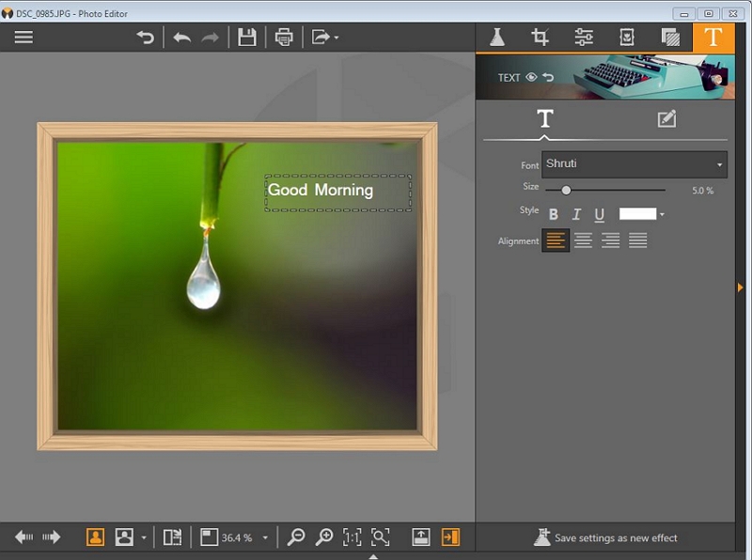Click the fit to screen zoom icon
Image resolution: width=752 pixels, height=560 pixels.
pos(209,537)
